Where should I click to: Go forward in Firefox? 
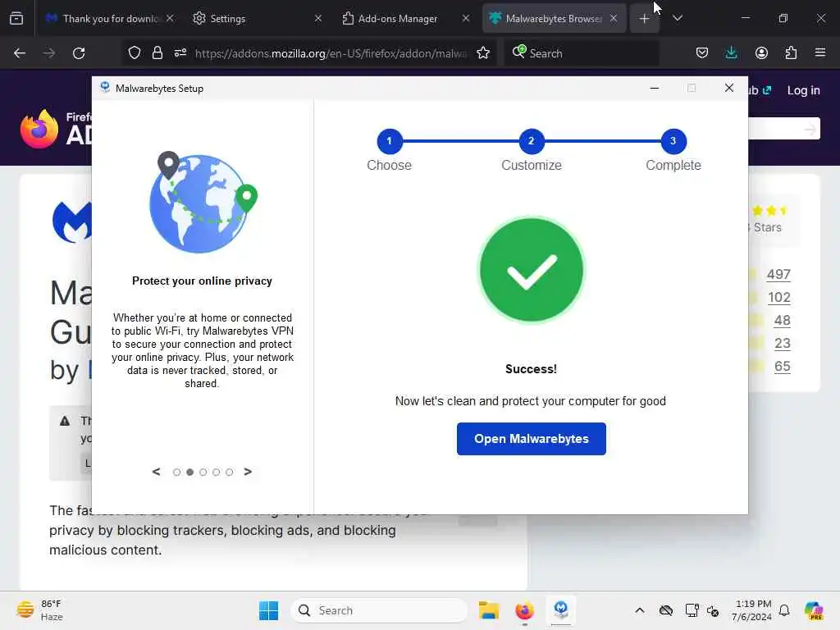pos(49,53)
